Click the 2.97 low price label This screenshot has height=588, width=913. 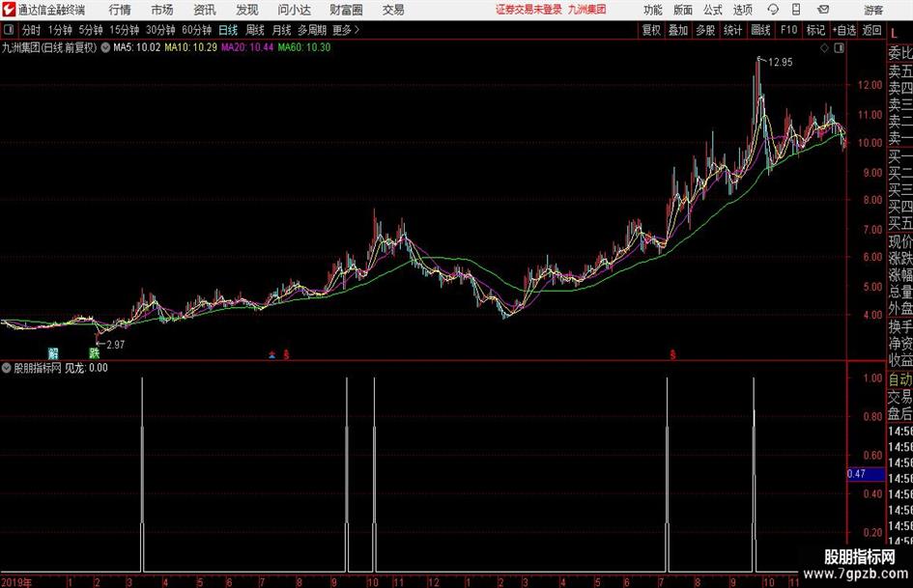pos(115,345)
